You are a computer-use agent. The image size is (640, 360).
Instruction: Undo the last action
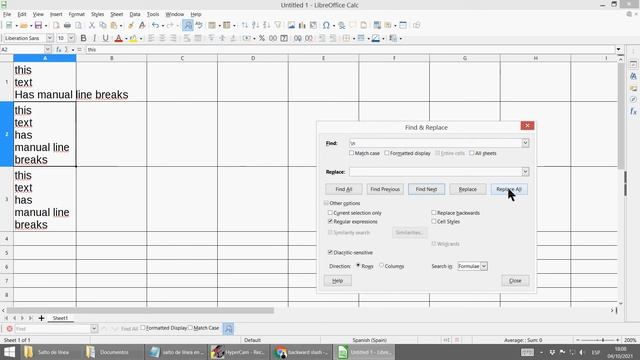[x=155, y=25]
